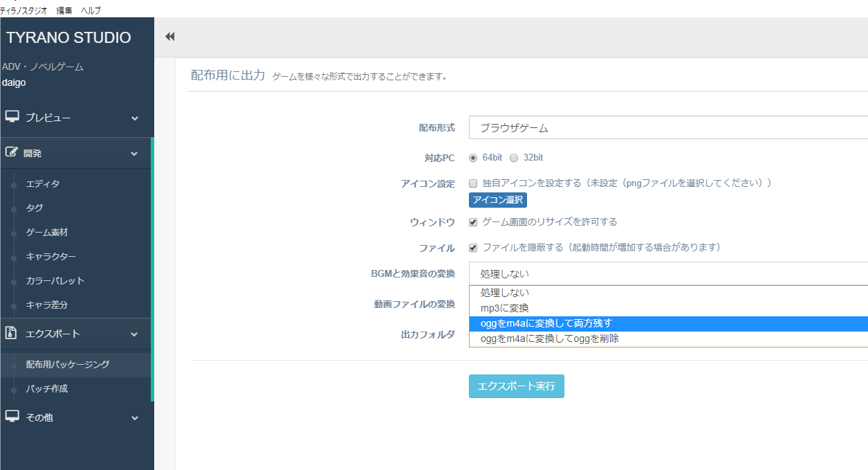Click project name daigo
868x470 pixels.
(14, 82)
